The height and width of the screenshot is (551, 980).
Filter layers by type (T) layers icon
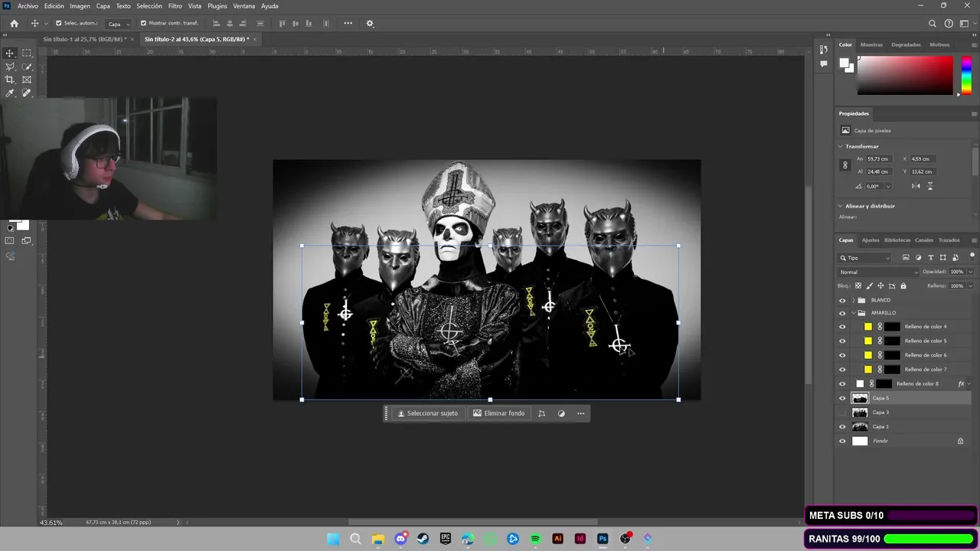(931, 258)
